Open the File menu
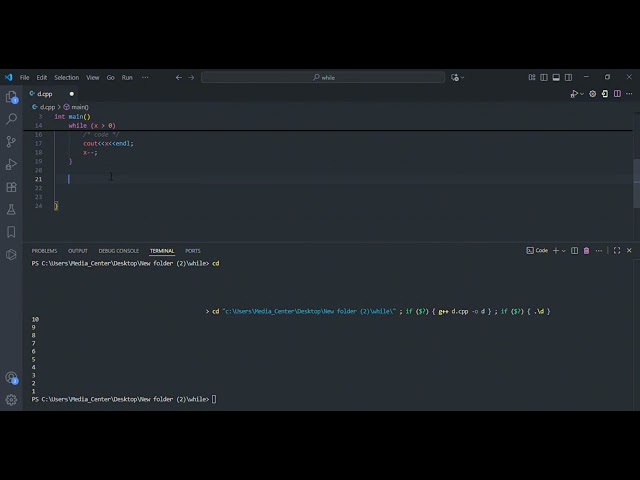The width and height of the screenshot is (640, 480). (24, 77)
